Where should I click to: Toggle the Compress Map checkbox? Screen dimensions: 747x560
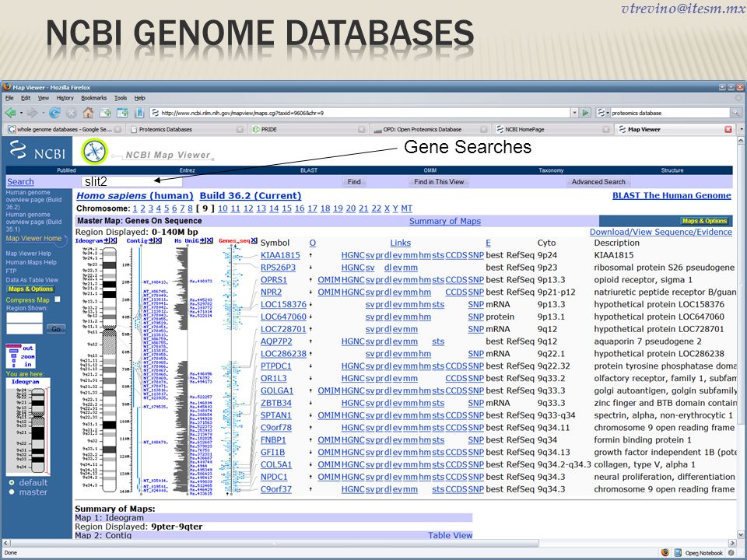[x=58, y=299]
